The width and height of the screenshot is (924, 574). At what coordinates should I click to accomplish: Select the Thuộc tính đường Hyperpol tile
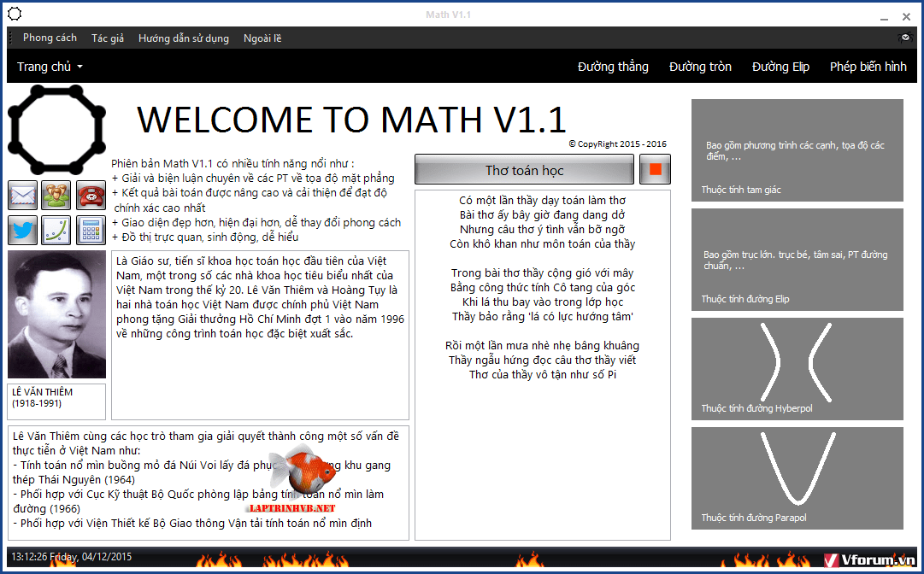tap(797, 369)
